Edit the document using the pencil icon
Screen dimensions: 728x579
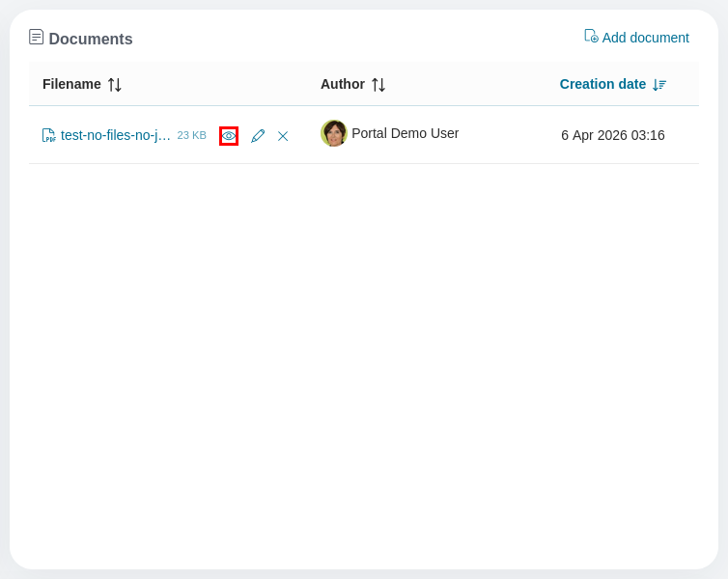[258, 136]
